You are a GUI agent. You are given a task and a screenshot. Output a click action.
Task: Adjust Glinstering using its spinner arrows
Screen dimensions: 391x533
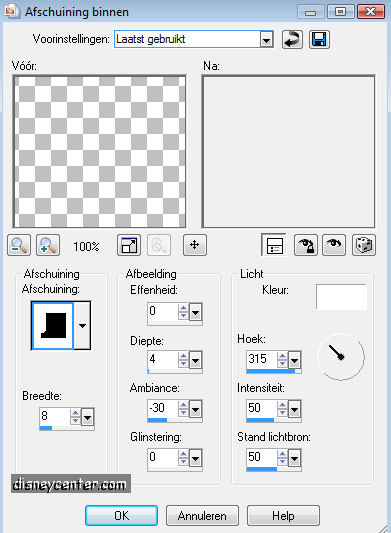(x=183, y=458)
